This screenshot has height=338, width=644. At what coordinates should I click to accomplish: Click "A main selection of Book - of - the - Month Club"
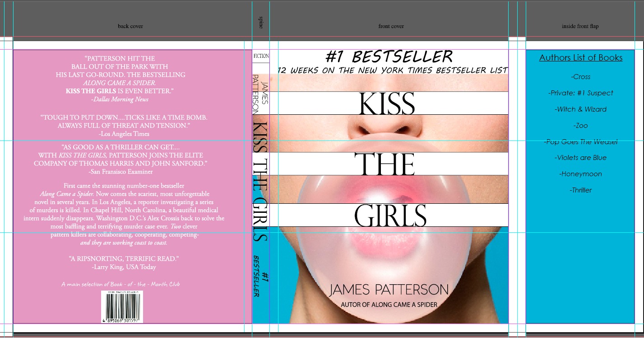coord(120,284)
